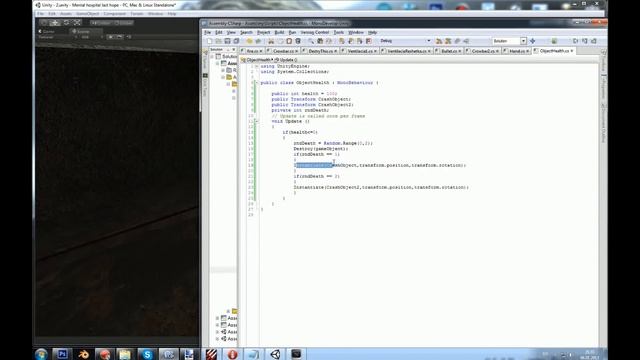The width and height of the screenshot is (640, 360).
Task: Select Solution root item in Solution pad
Action: (227, 56)
